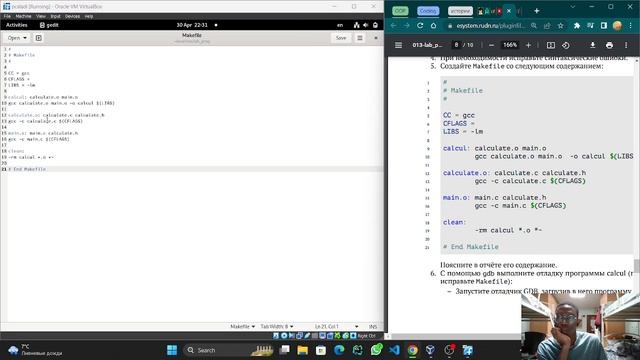Open the gedit hamburger menu

[360, 38]
